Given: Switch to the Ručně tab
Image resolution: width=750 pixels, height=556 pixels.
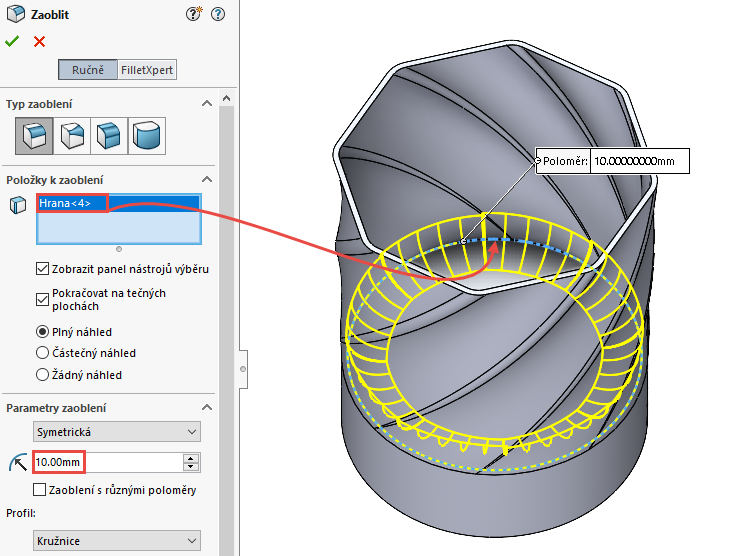Looking at the screenshot, I should (88, 70).
